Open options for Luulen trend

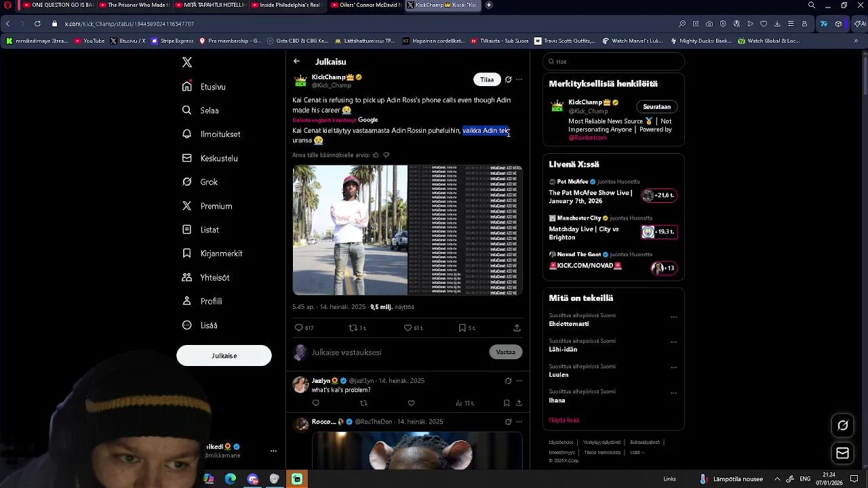click(x=673, y=367)
